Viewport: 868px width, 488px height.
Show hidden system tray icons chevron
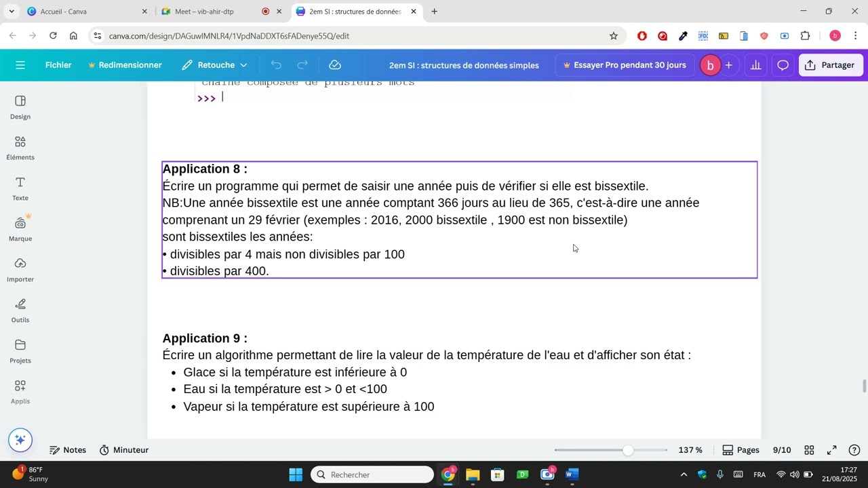click(x=684, y=474)
